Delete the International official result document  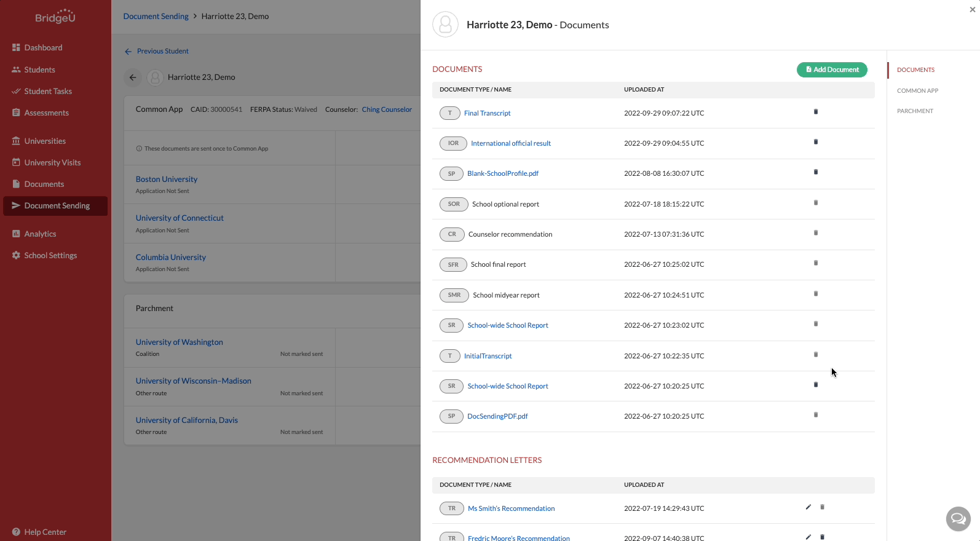point(816,142)
